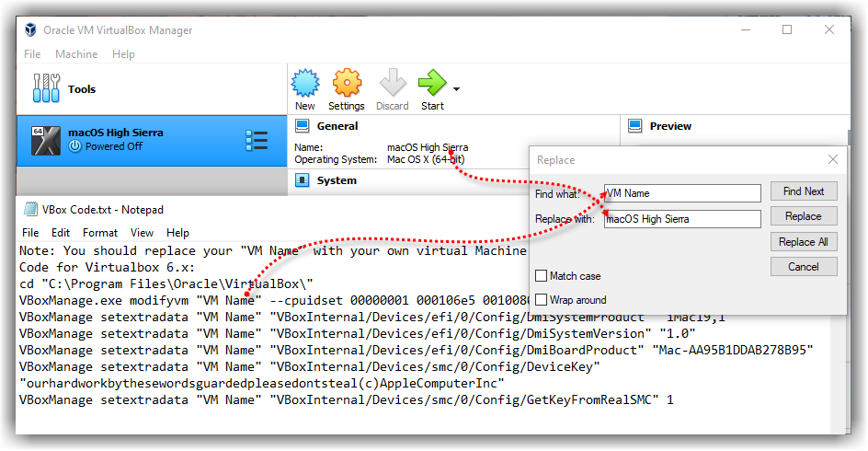Open Notepad's View menu
Image resolution: width=868 pixels, height=451 pixels.
[x=142, y=233]
